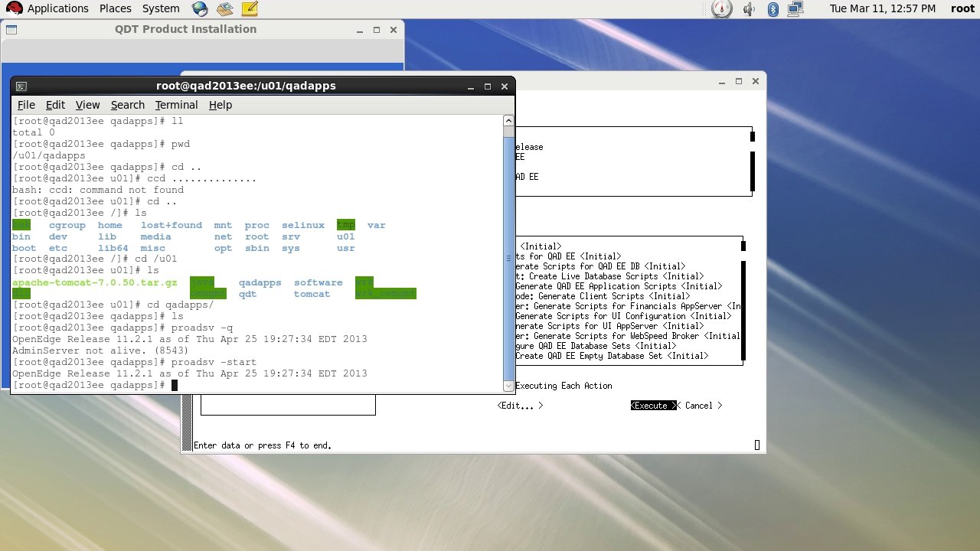The height and width of the screenshot is (551, 980).
Task: Click the terminal vertical scrollbar thumb
Action: (x=508, y=259)
